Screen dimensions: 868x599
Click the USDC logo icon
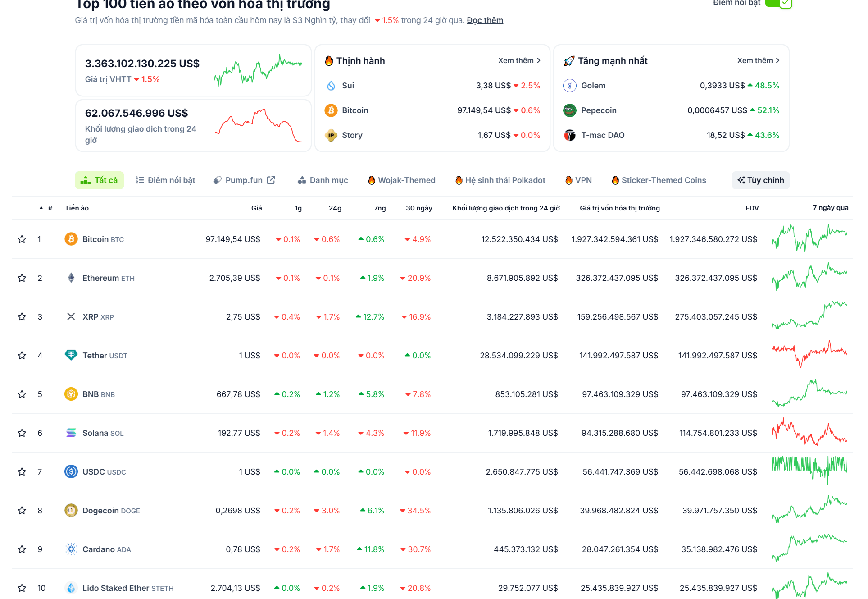(71, 471)
